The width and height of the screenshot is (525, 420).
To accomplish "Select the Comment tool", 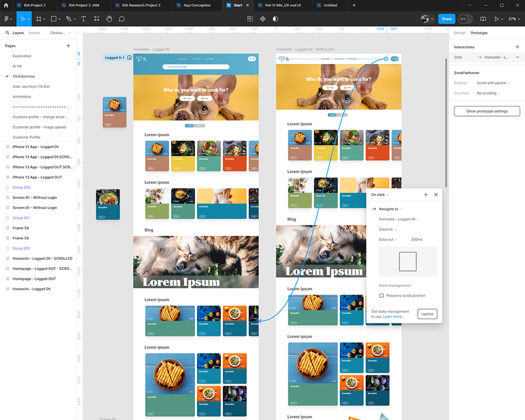I will [x=122, y=19].
